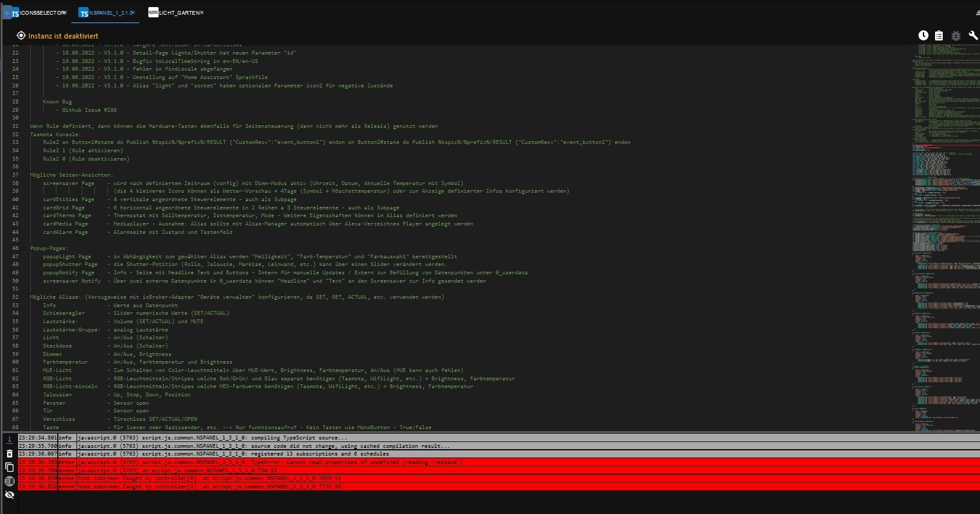
Task: Click the 23:29:34.801 log timestamp
Action: (x=38, y=438)
